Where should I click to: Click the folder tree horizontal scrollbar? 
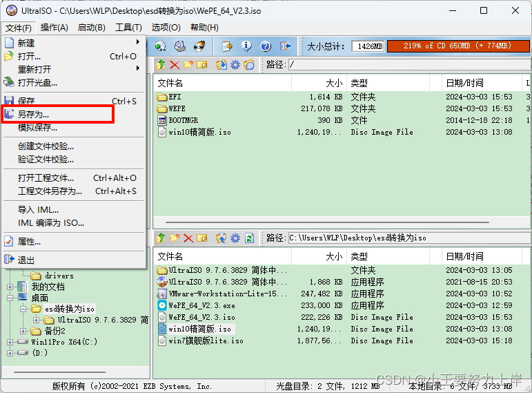tap(59, 372)
